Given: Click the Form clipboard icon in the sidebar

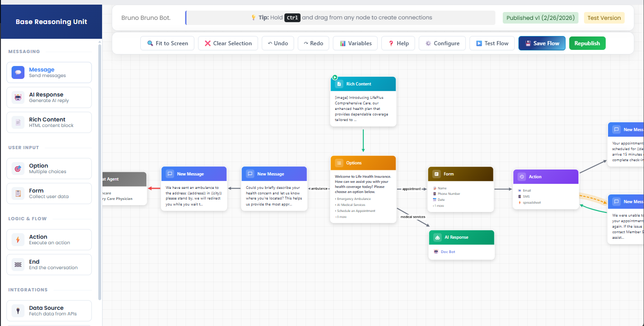Looking at the screenshot, I should click(18, 193).
